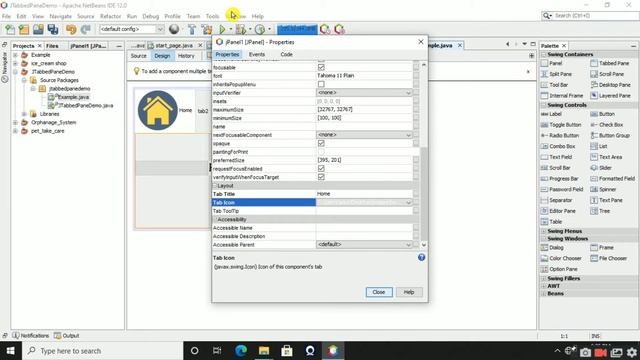Click the IDE search box

590,16
